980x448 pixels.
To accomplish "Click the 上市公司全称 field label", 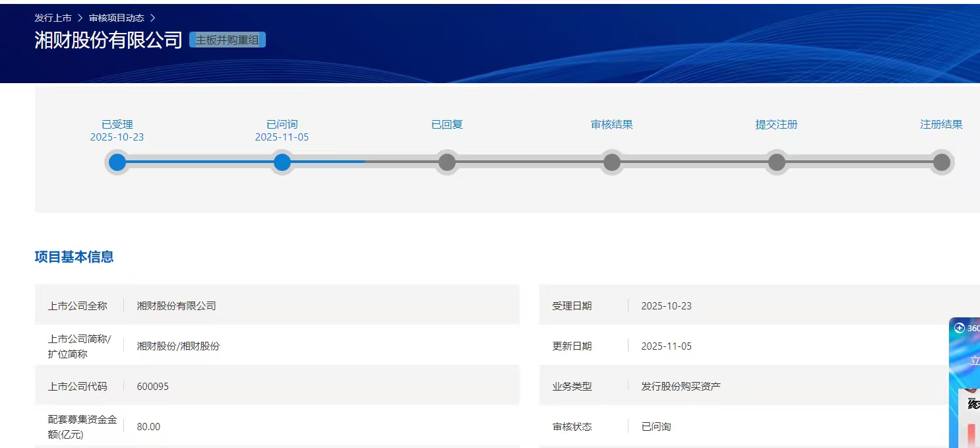I will (77, 306).
